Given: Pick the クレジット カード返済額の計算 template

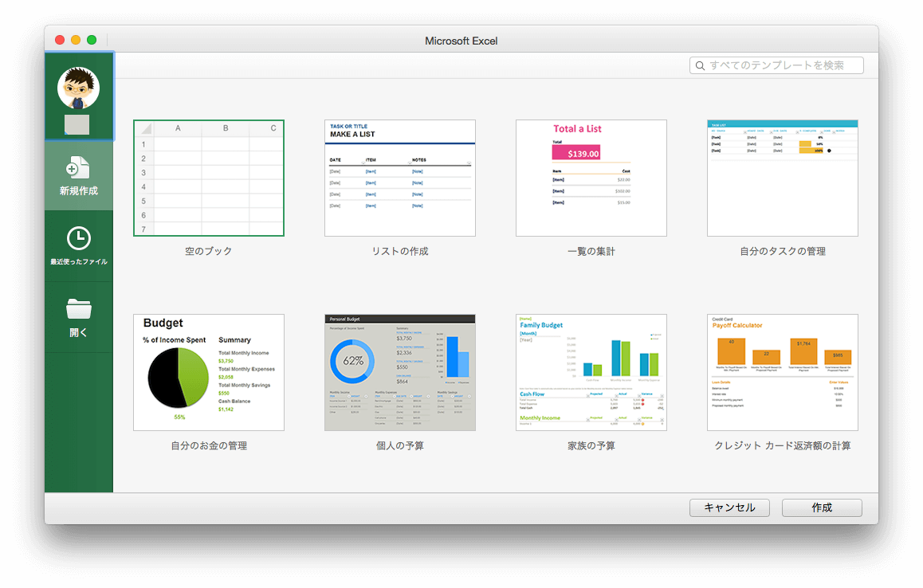Looking at the screenshot, I should (782, 372).
